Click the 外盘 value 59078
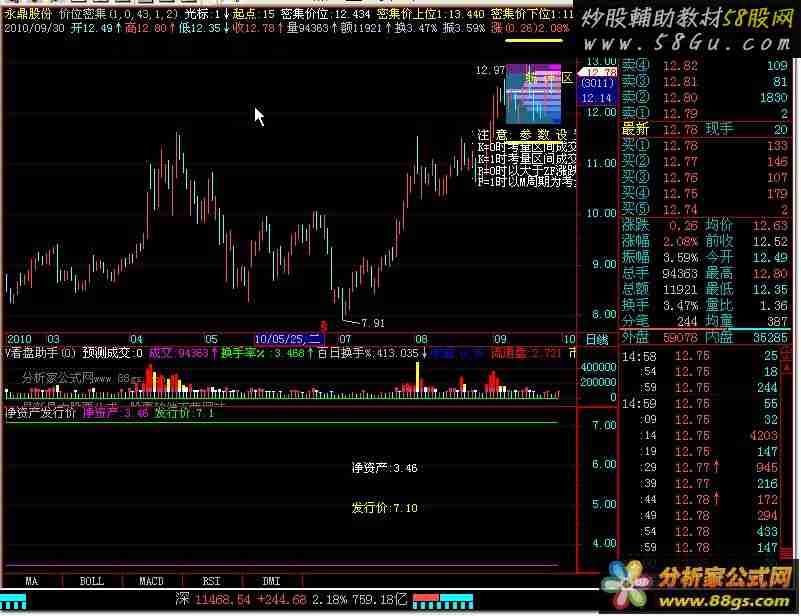This screenshot has width=801, height=616. [x=680, y=338]
